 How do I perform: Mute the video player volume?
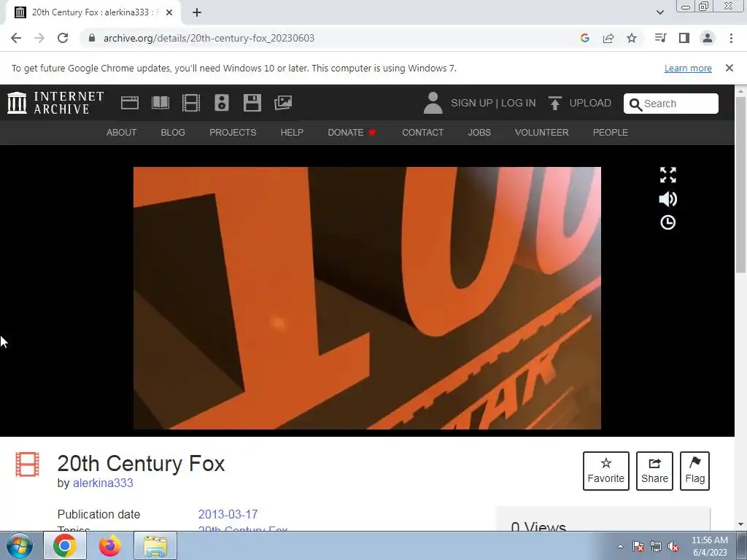(x=668, y=199)
